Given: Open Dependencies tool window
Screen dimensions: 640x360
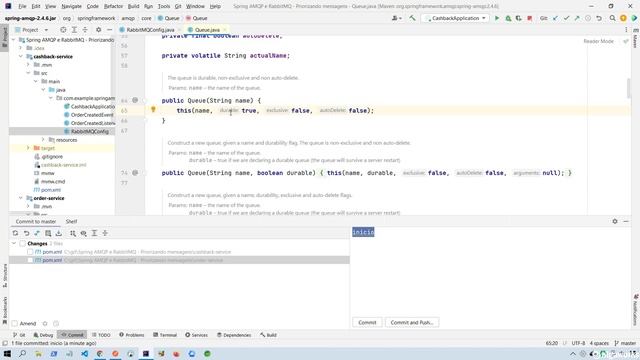Looking at the screenshot, I should pos(234,335).
